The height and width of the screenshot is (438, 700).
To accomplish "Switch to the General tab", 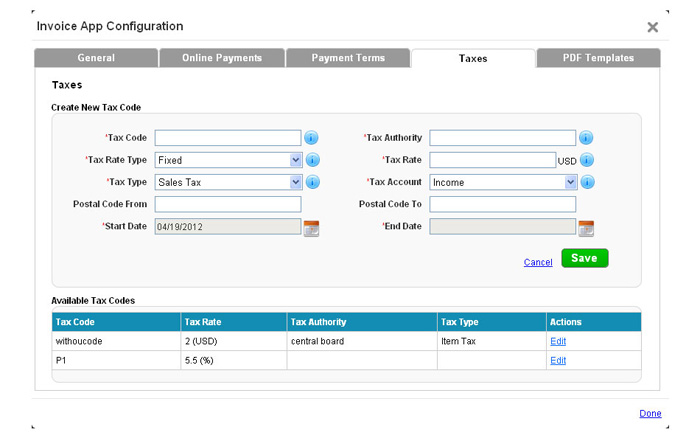I will [x=96, y=58].
